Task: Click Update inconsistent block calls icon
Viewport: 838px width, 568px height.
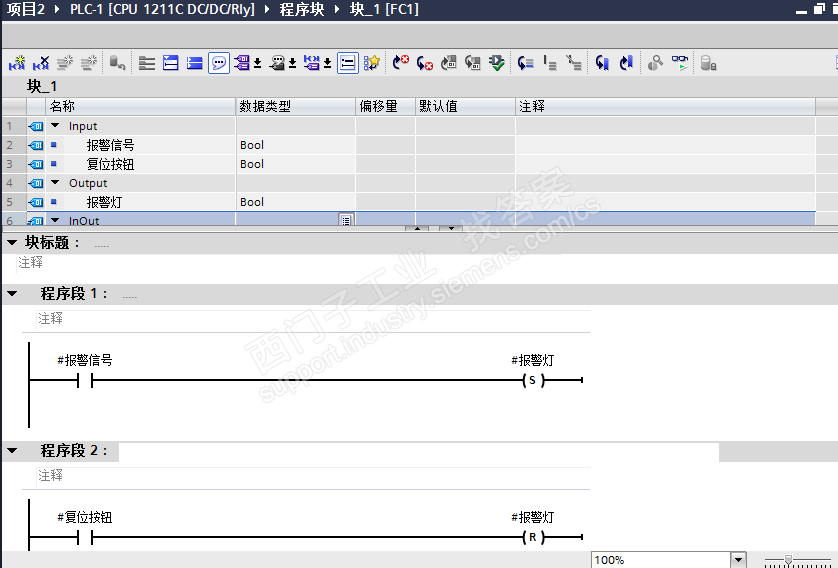Action: point(449,63)
